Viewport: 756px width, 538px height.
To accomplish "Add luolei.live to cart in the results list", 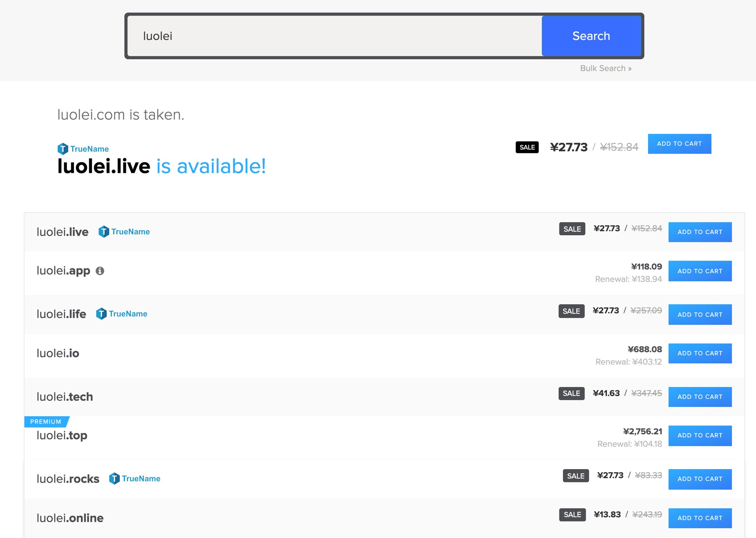I will click(x=700, y=232).
